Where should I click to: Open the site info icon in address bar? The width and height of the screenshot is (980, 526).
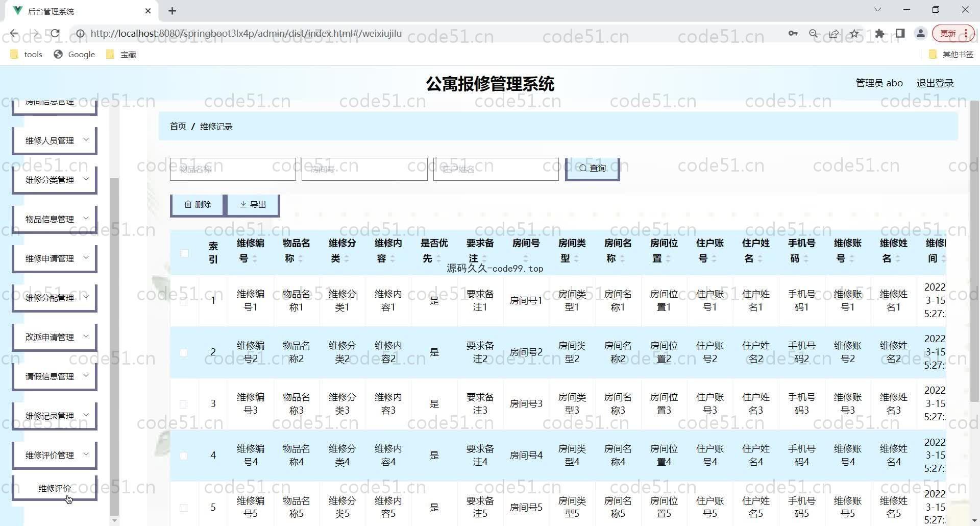coord(80,34)
